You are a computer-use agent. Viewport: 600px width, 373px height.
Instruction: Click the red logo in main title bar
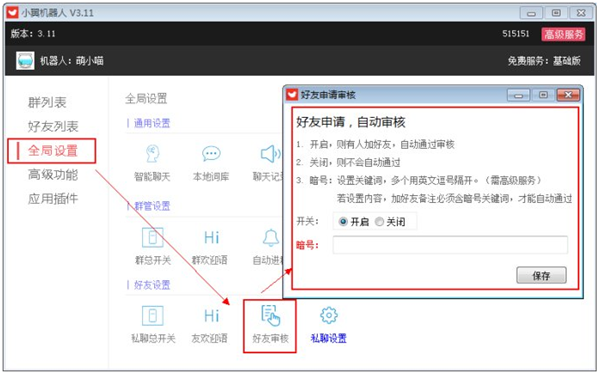[x=12, y=13]
